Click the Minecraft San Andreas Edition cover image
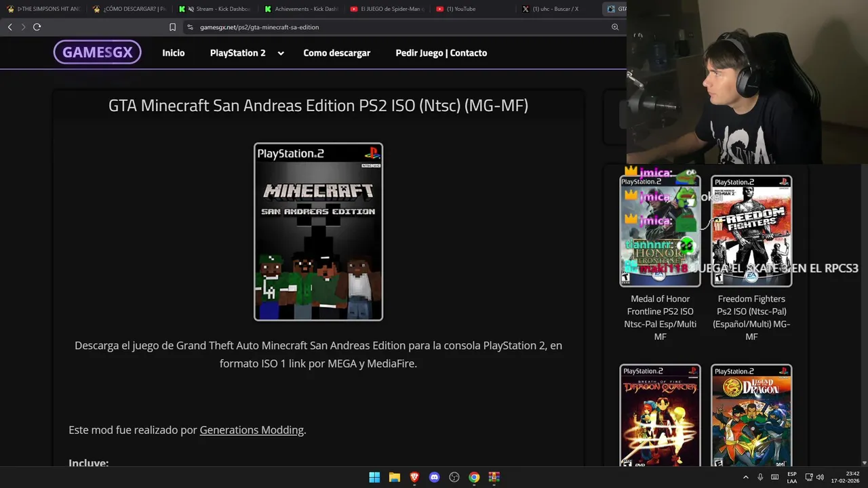This screenshot has height=488, width=868. click(318, 232)
